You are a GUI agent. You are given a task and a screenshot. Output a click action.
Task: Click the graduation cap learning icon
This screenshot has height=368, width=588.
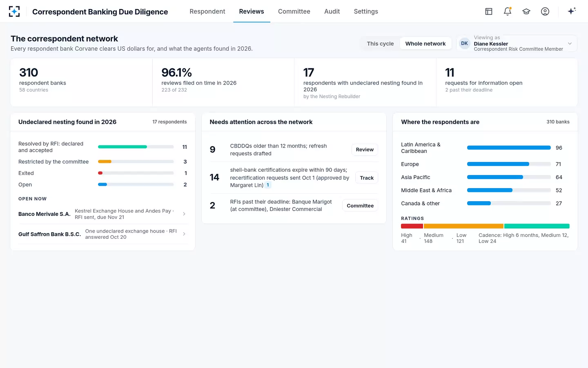[x=526, y=11]
